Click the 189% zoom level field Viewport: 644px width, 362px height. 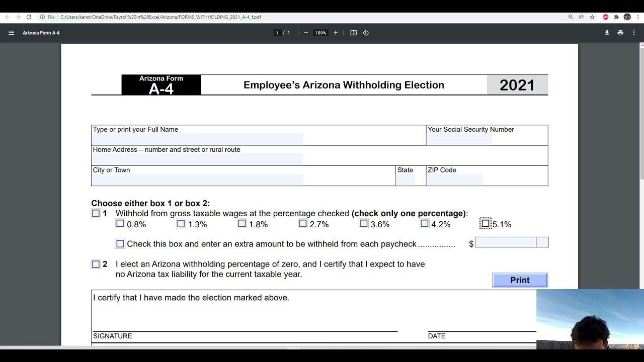[320, 33]
